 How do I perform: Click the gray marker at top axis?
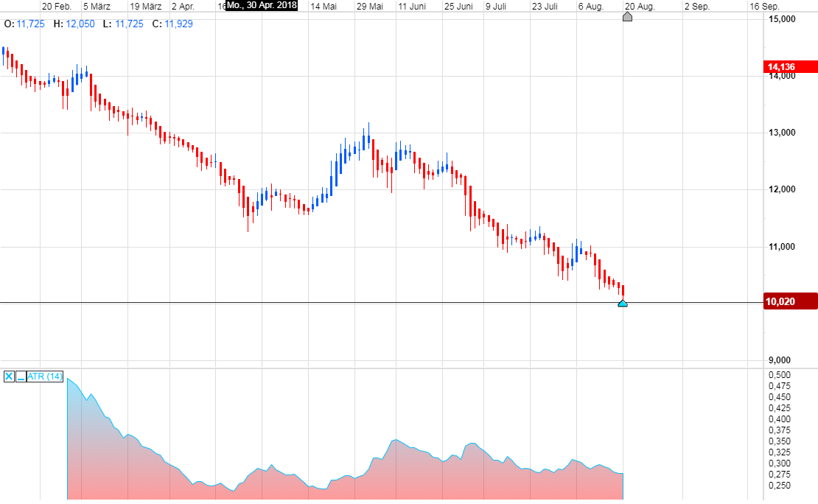pyautogui.click(x=628, y=17)
